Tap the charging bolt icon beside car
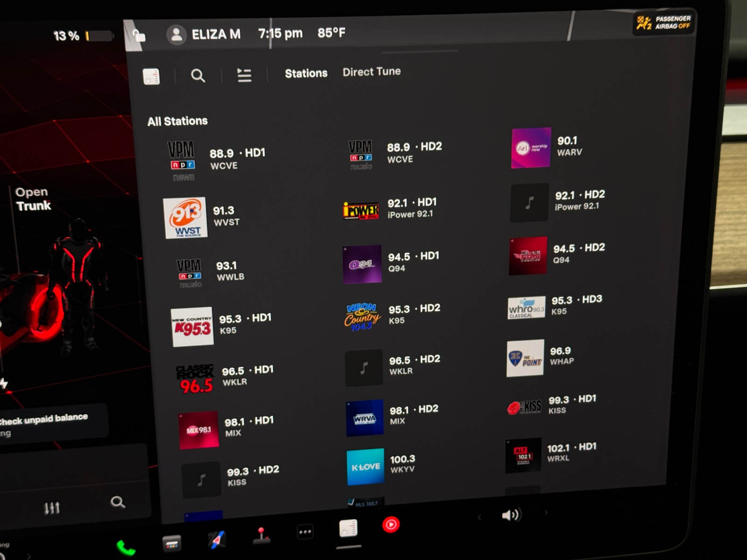 point(4,384)
